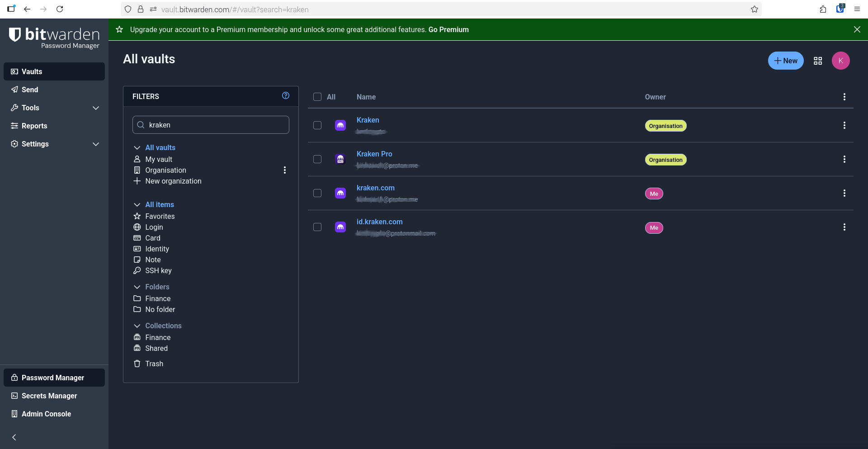Filter items by Login type
This screenshot has height=449, width=868.
click(154, 227)
